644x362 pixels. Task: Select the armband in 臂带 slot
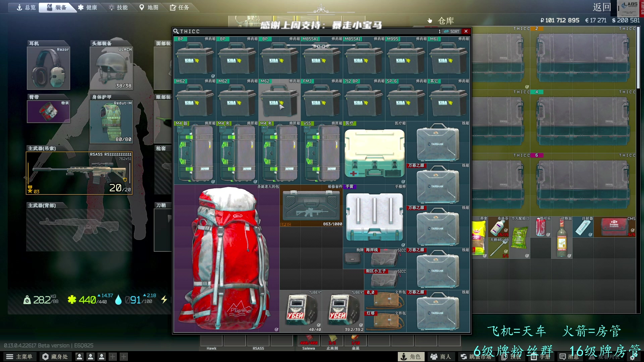point(49,112)
